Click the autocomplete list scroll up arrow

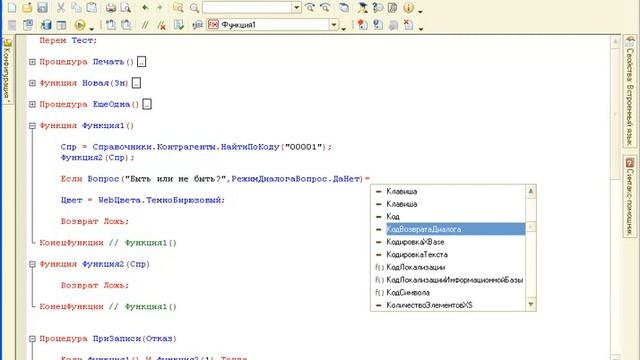click(x=531, y=191)
